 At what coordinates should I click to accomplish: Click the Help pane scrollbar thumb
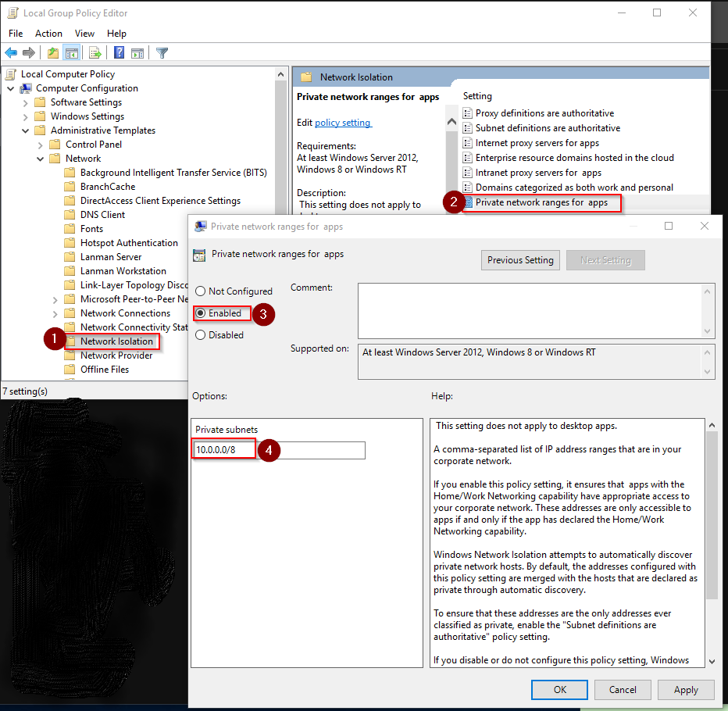(x=712, y=515)
